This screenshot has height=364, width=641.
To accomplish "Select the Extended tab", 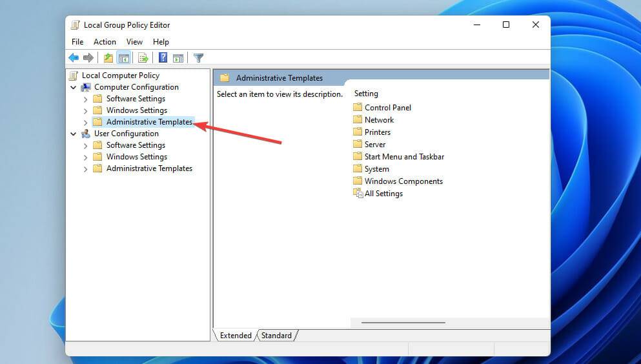I will (x=236, y=336).
